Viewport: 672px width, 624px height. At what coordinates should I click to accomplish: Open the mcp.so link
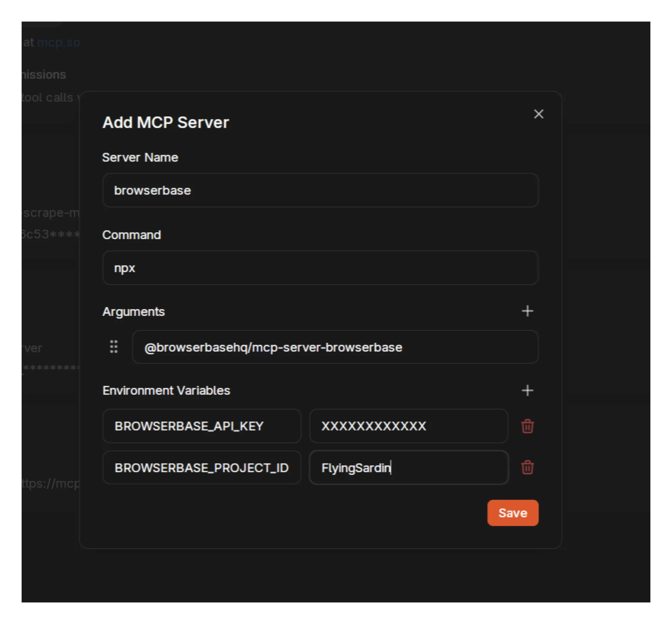pos(59,42)
